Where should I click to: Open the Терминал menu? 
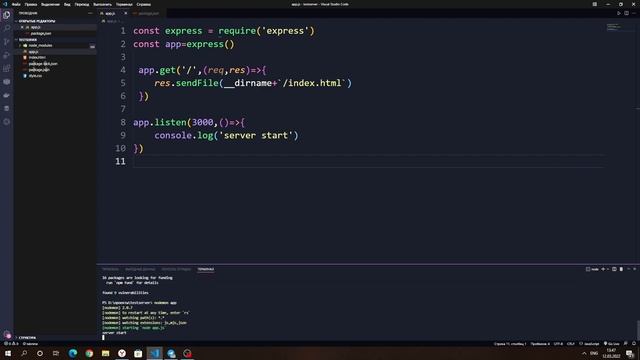124,4
